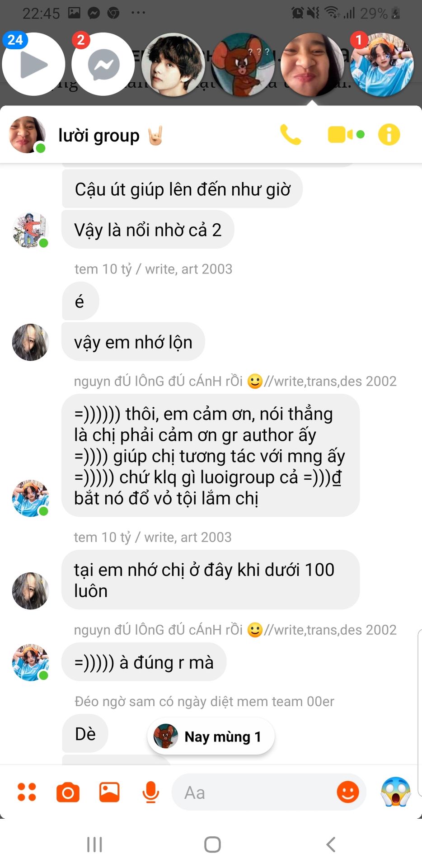Tap the message bubble "vậy em nhớ lộn"
The image size is (422, 868).
pyautogui.click(x=133, y=342)
